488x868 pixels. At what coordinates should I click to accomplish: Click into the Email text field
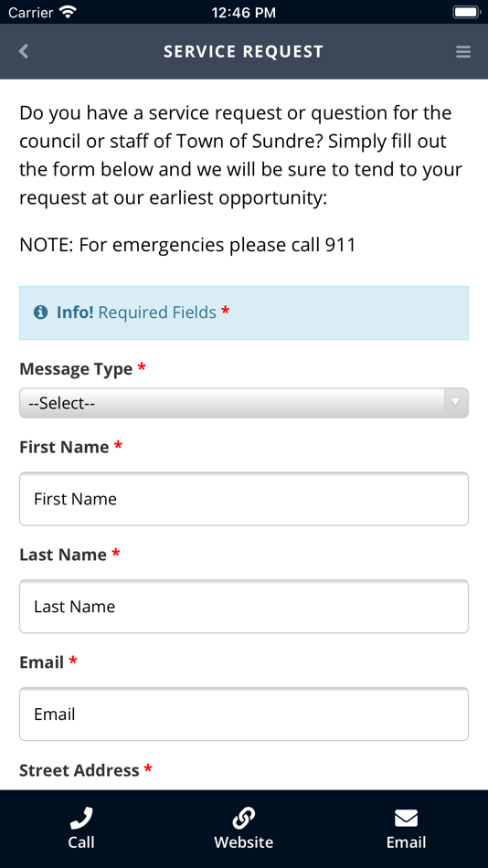pyautogui.click(x=244, y=715)
